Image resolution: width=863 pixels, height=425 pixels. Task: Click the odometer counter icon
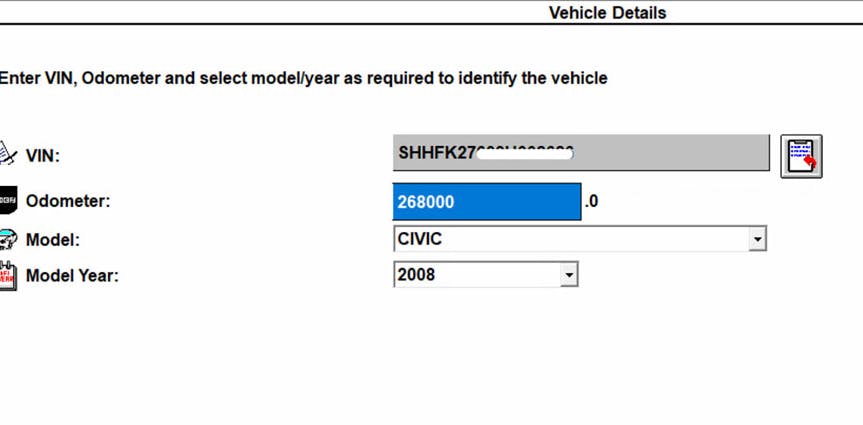(8, 200)
